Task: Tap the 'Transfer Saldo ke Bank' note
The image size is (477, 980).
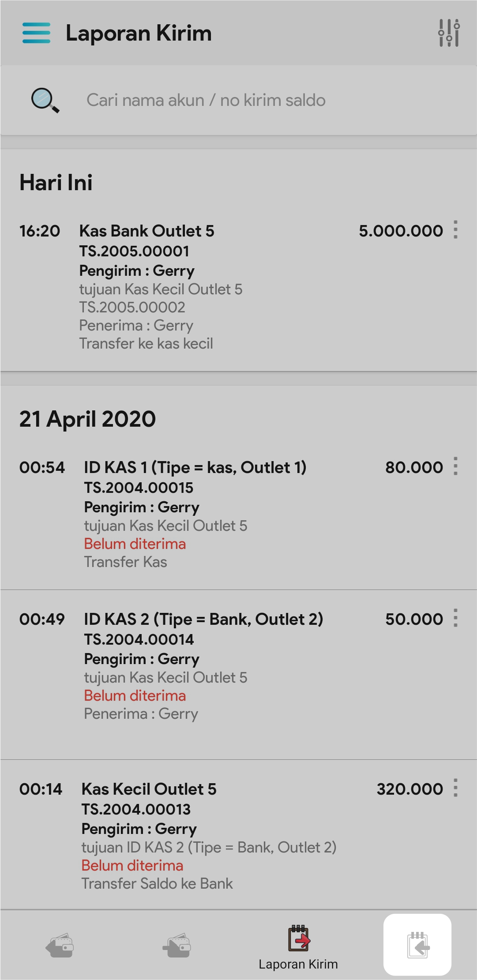Action: pyautogui.click(x=157, y=884)
